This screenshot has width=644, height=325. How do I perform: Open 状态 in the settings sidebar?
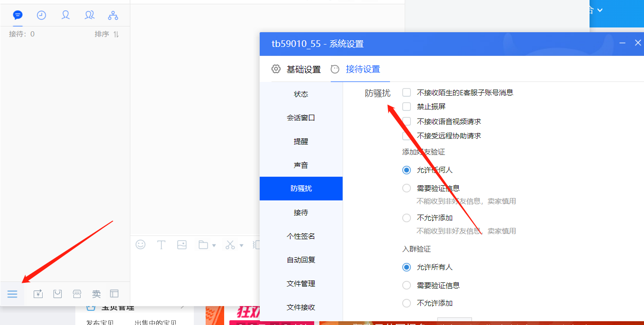coord(301,94)
